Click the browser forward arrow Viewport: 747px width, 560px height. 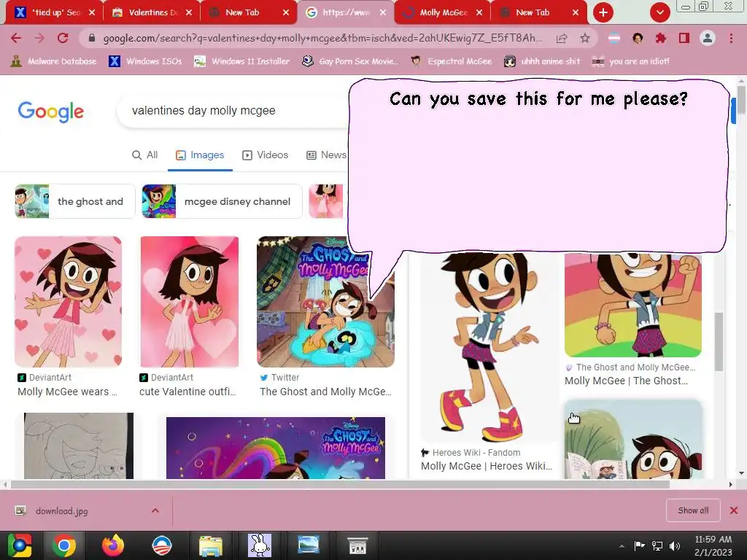(39, 38)
